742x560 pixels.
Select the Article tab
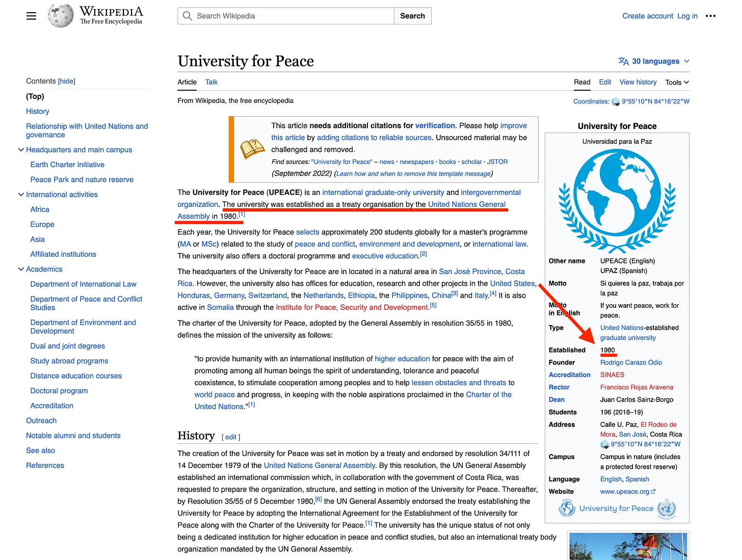[187, 82]
